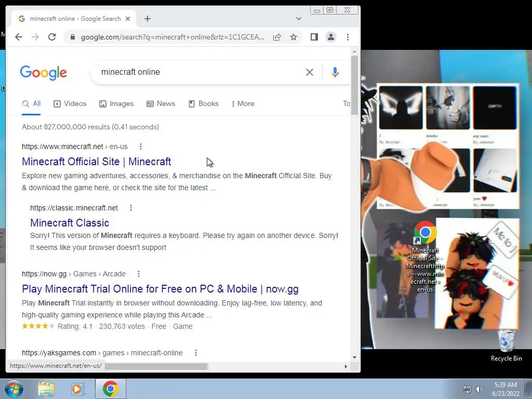Switch to the Images tab
532x399 pixels.
(x=116, y=104)
